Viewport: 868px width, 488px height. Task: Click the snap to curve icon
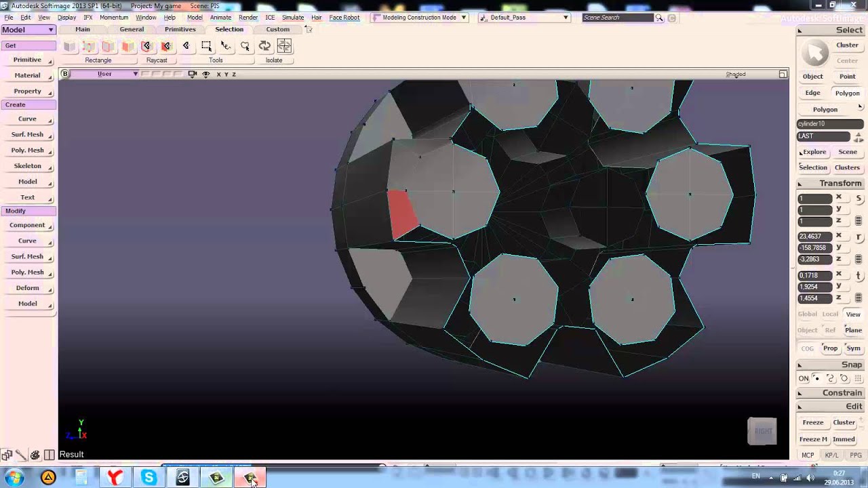pos(830,378)
